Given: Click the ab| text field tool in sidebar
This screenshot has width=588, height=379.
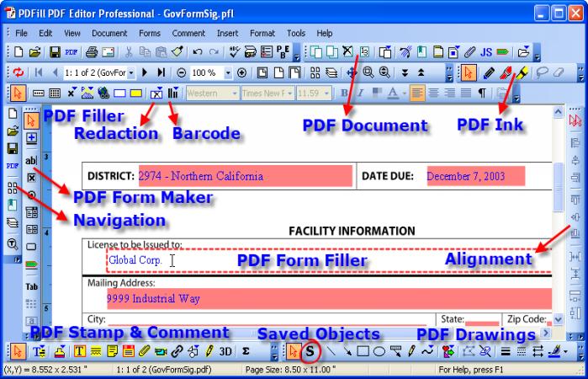Looking at the screenshot, I should [x=31, y=160].
